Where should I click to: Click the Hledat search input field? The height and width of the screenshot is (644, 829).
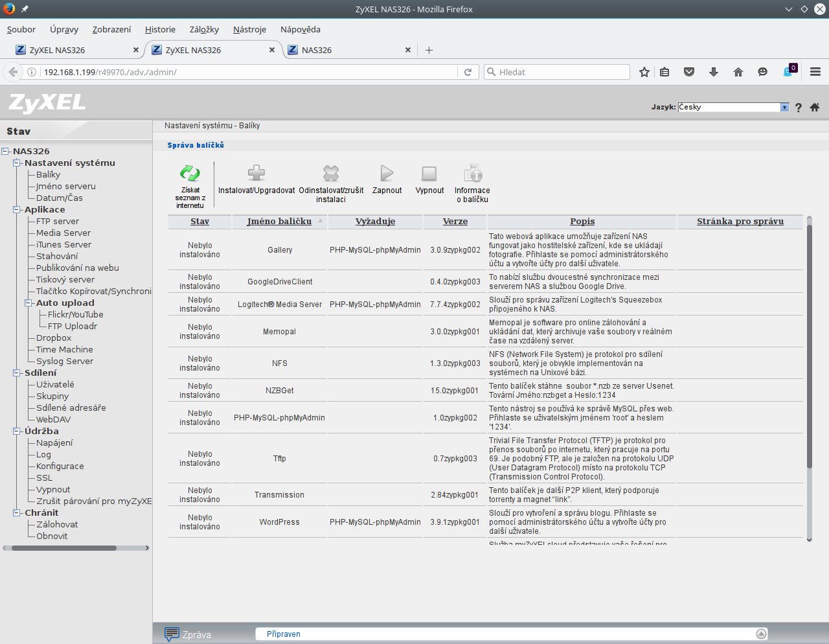coord(557,72)
